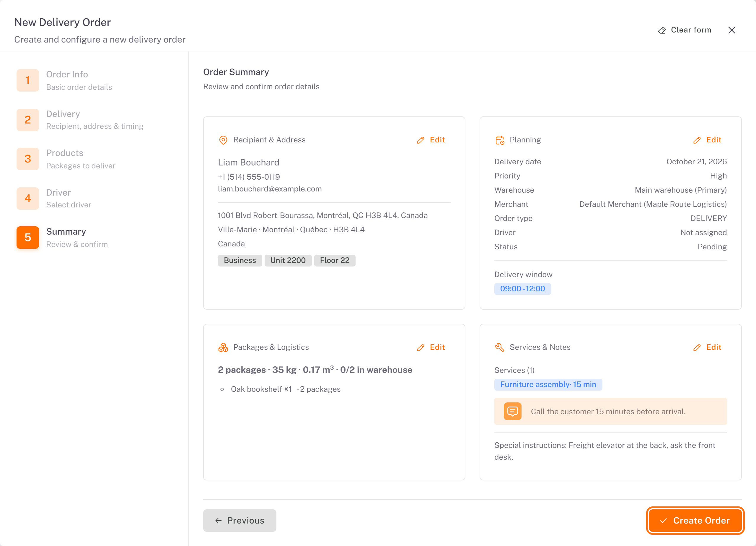
Task: Edit the Planning section
Action: (707, 140)
